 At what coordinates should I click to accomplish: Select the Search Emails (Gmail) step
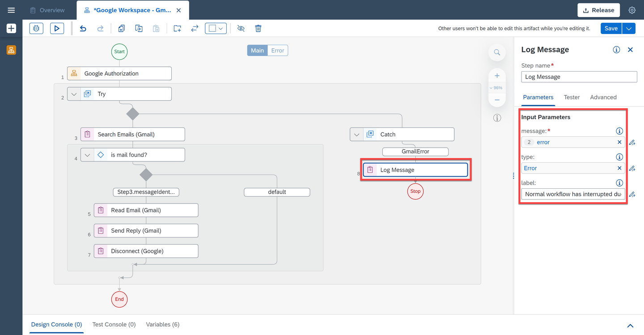click(133, 134)
